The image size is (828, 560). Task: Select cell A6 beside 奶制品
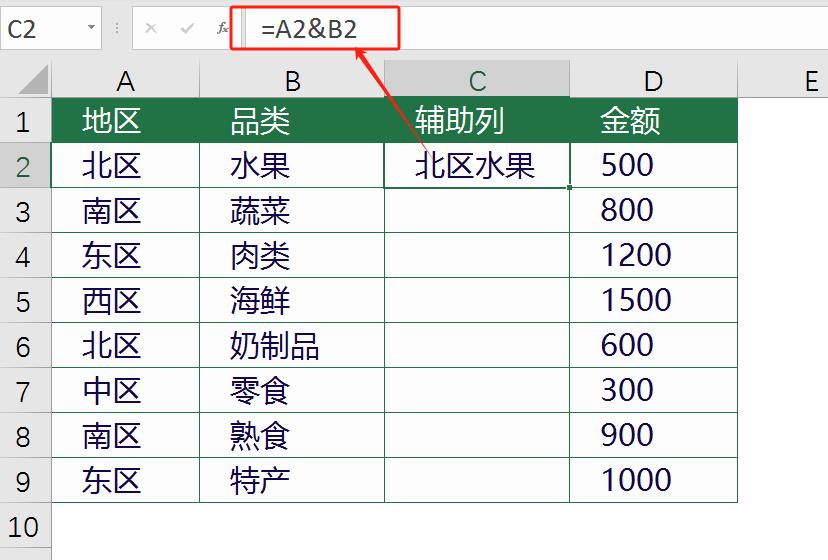point(125,346)
